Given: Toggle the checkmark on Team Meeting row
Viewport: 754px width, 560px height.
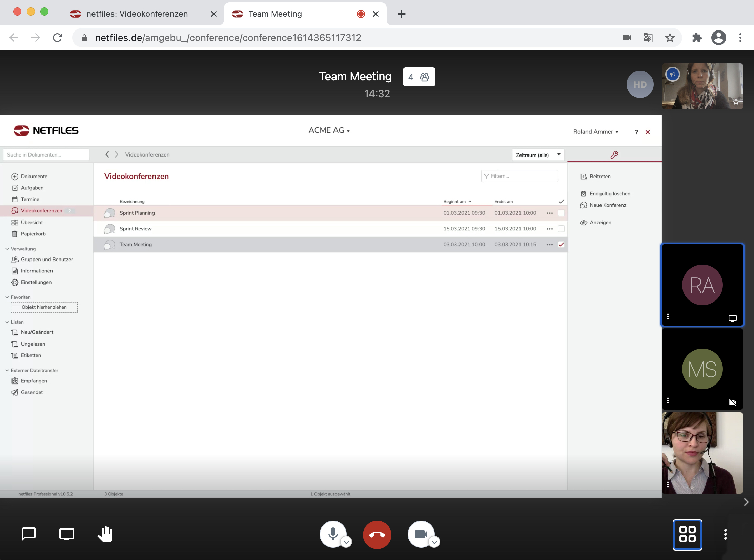Looking at the screenshot, I should pos(561,244).
